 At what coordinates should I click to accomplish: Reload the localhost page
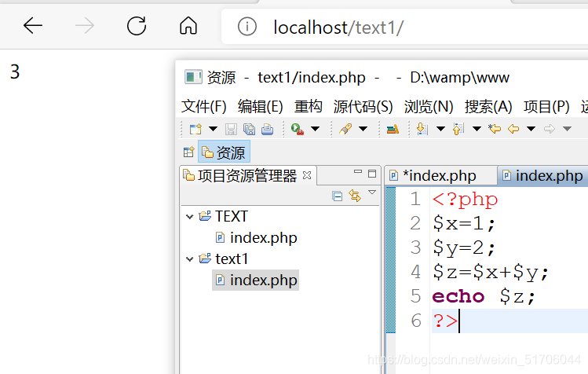[x=137, y=26]
